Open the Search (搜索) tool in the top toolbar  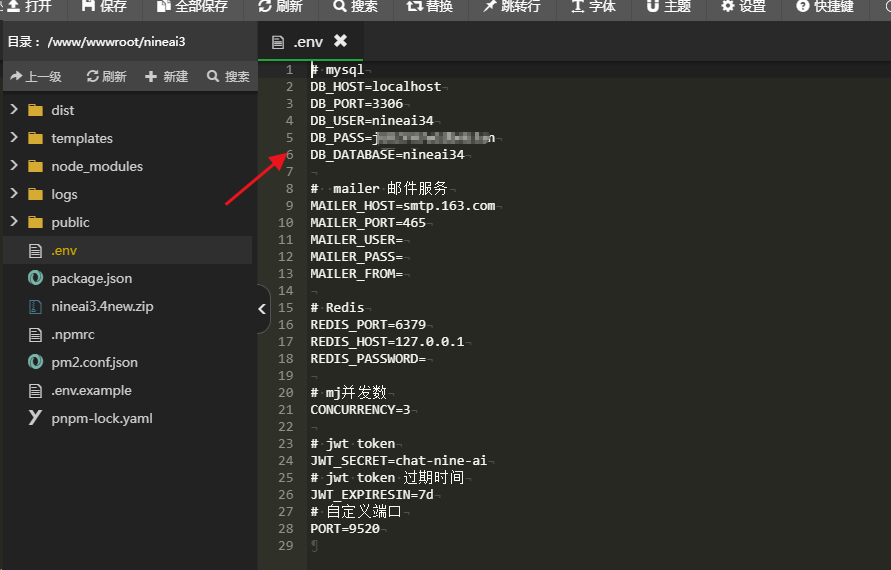(x=355, y=6)
